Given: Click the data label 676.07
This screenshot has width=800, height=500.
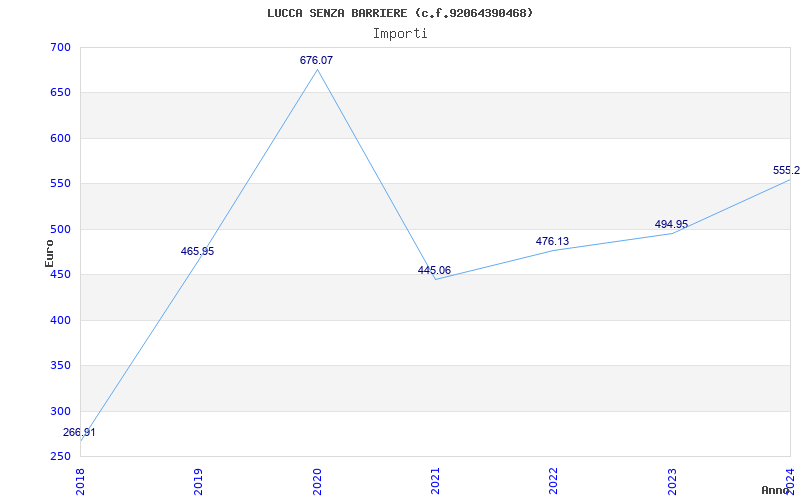Looking at the screenshot, I should pos(316,60).
